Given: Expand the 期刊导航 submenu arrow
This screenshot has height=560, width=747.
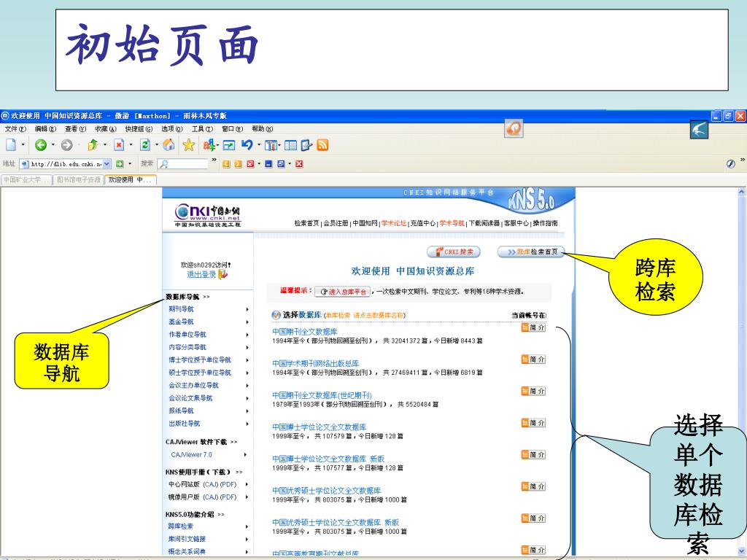Looking at the screenshot, I should click(x=247, y=309).
